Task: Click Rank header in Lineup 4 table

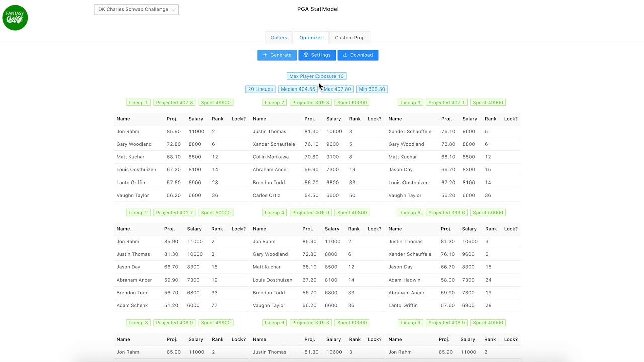Action: [x=354, y=229]
